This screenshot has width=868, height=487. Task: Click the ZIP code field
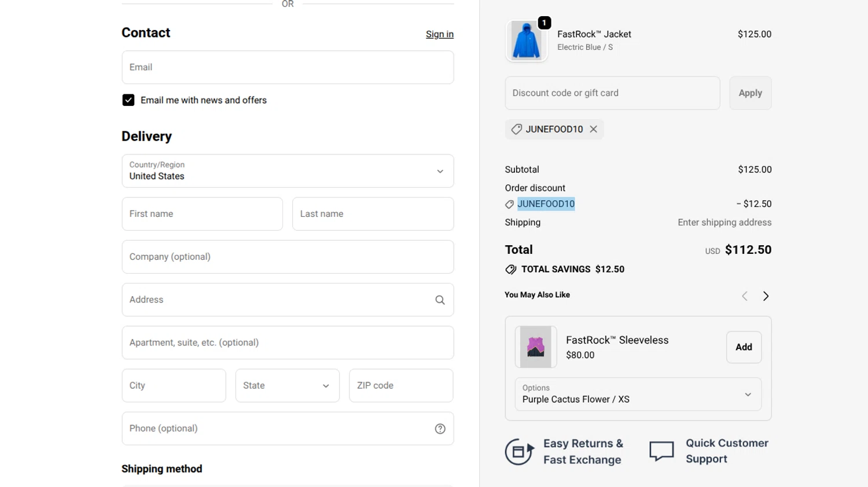click(x=401, y=386)
